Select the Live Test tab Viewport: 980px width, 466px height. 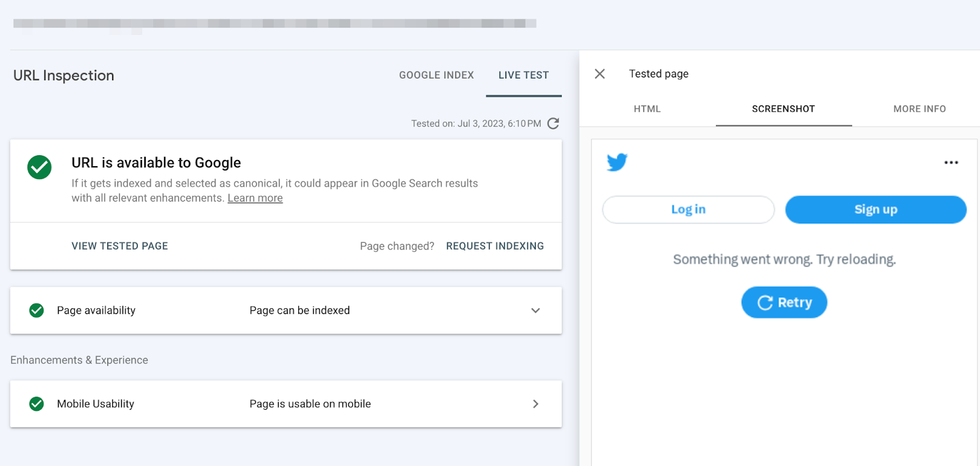click(523, 75)
